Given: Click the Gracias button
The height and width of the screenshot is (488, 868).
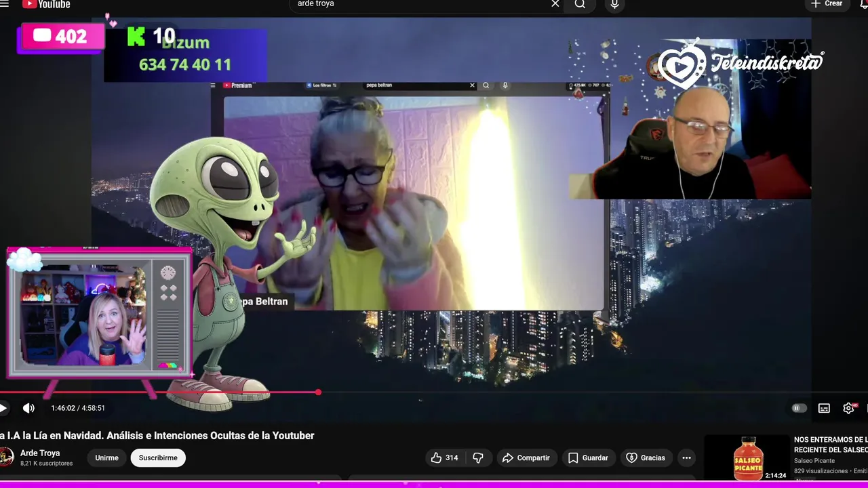Looking at the screenshot, I should [x=646, y=457].
